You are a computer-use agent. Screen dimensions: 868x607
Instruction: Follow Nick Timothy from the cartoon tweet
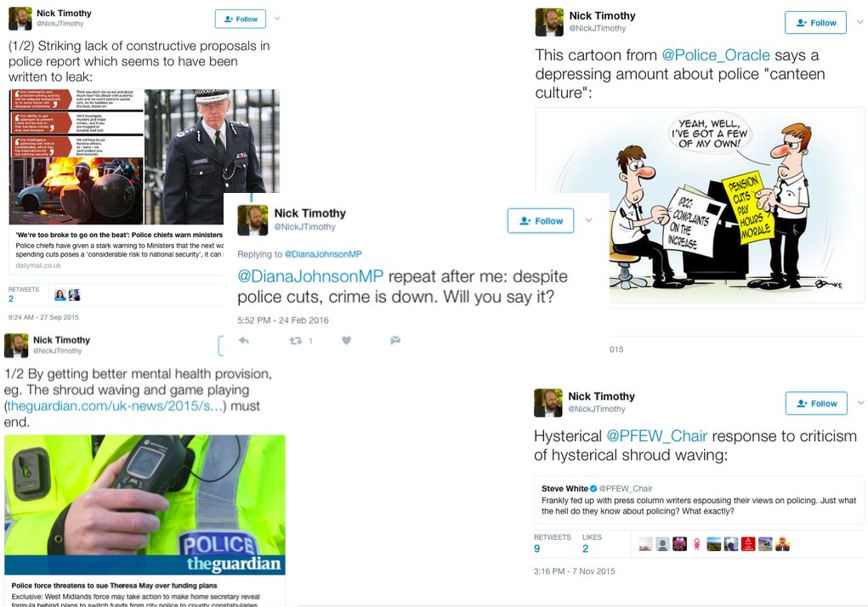(815, 23)
